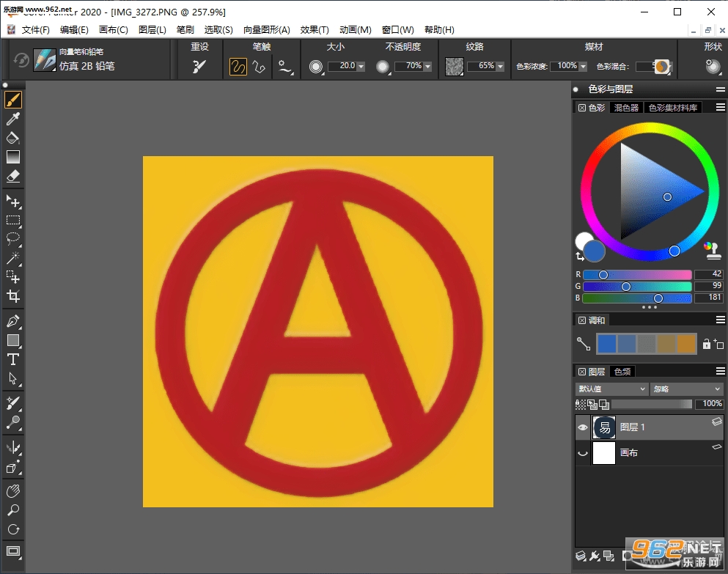728x574 pixels.
Task: Select the Rectangle Shape tool
Action: 13,340
